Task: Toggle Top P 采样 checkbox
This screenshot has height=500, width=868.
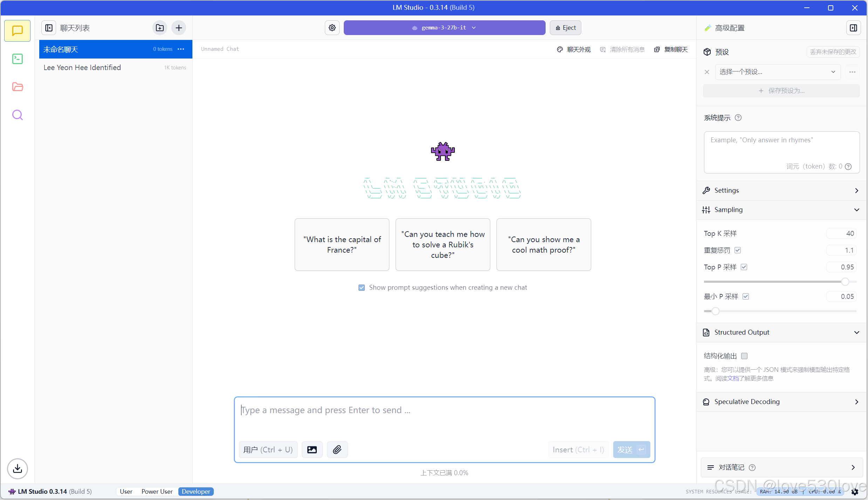Action: tap(744, 267)
